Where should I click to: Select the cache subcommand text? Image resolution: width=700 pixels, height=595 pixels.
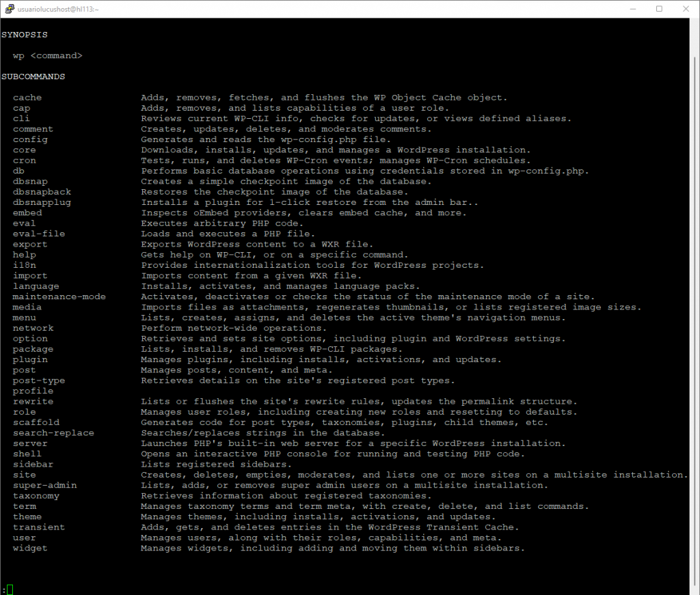[x=27, y=97]
